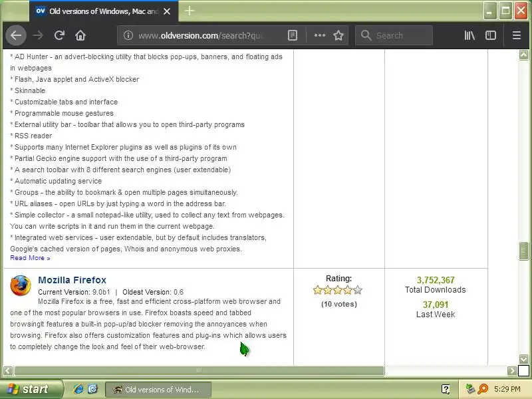532x399 pixels.
Task: Click the RSS reader feature line
Action: pyautogui.click(x=31, y=136)
